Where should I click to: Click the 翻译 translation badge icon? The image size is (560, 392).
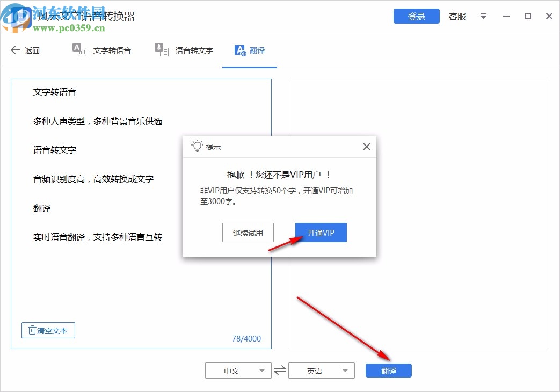click(x=240, y=49)
